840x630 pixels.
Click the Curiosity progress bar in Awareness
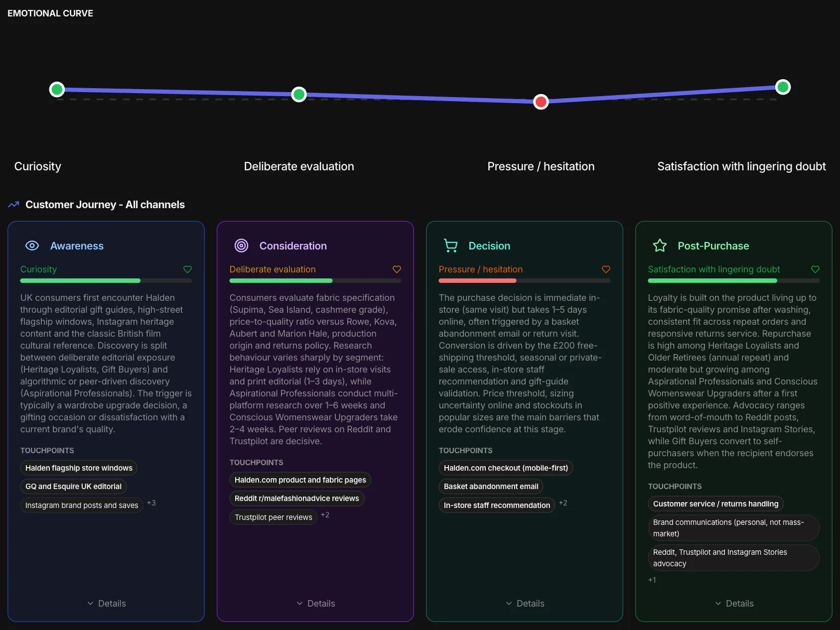click(x=106, y=281)
